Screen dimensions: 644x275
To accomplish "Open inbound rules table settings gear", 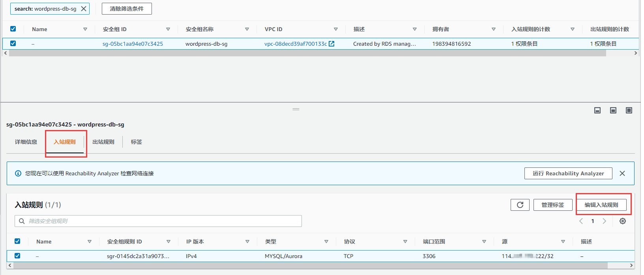I will [622, 221].
